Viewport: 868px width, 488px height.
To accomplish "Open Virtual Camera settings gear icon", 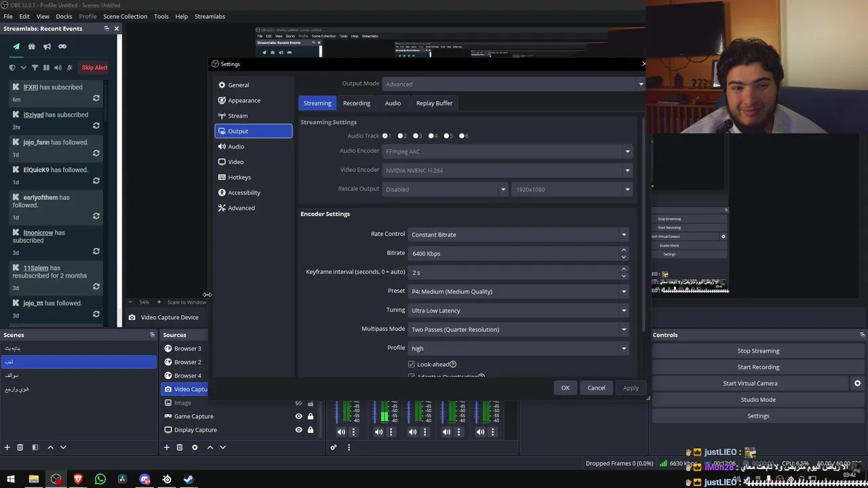I will 858,384.
